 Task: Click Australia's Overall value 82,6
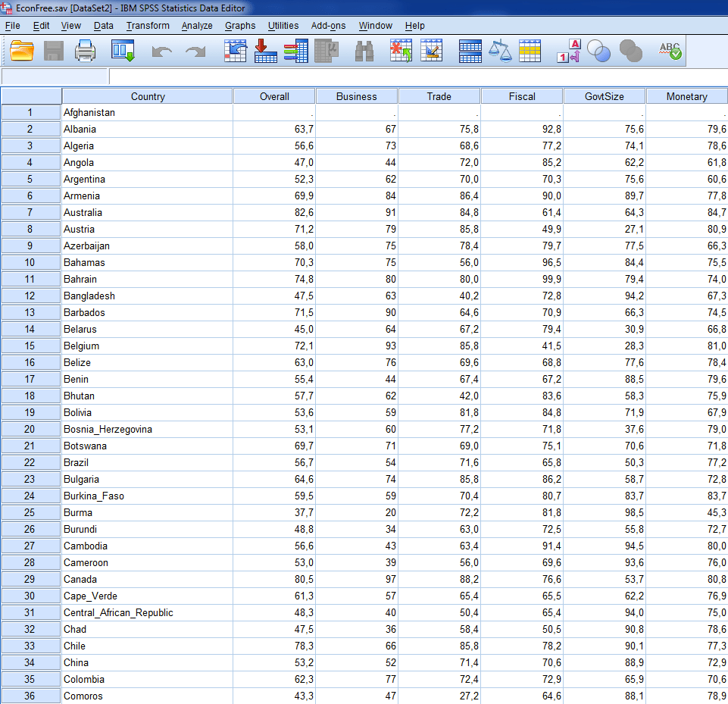pyautogui.click(x=274, y=212)
